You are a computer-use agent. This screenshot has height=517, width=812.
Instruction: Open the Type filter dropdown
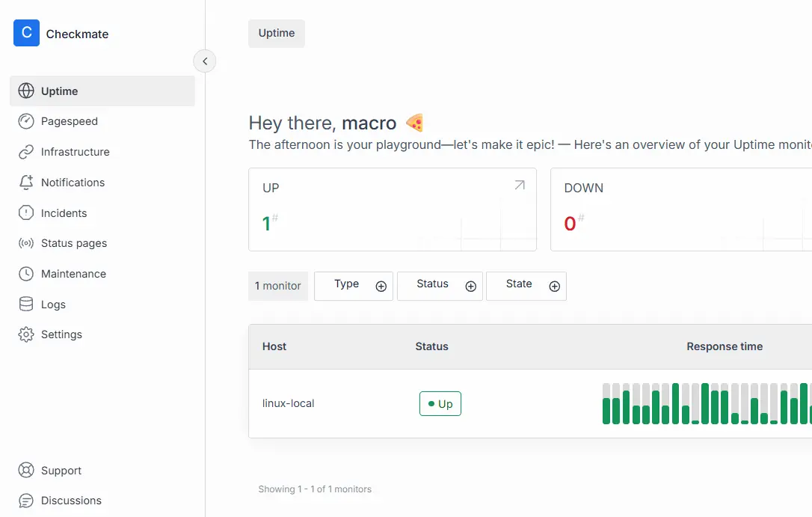[354, 286]
